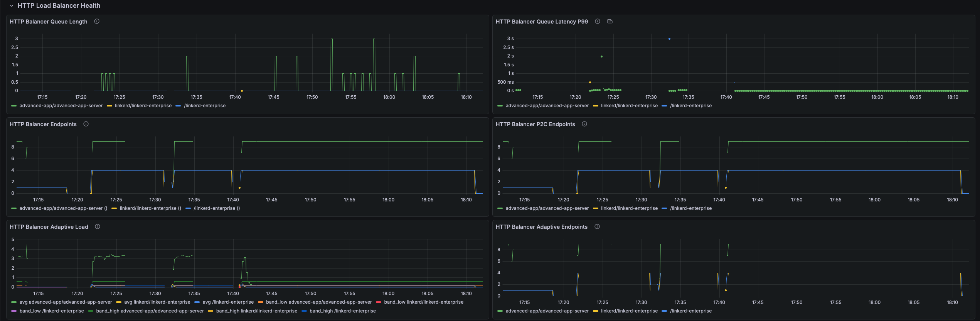Toggle band_low advanced-app/advanced-app-server legend entry
Viewport: 980px width, 321px height.
point(319,302)
